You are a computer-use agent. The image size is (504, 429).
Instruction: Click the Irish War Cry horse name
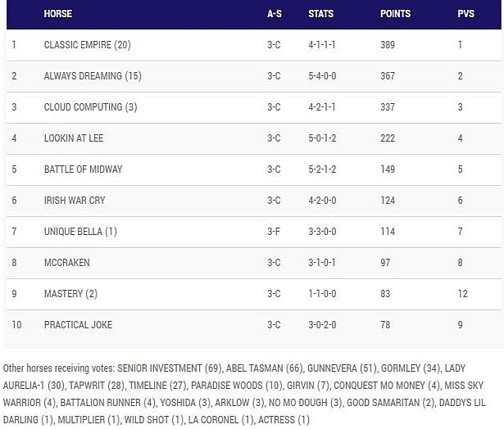point(75,201)
